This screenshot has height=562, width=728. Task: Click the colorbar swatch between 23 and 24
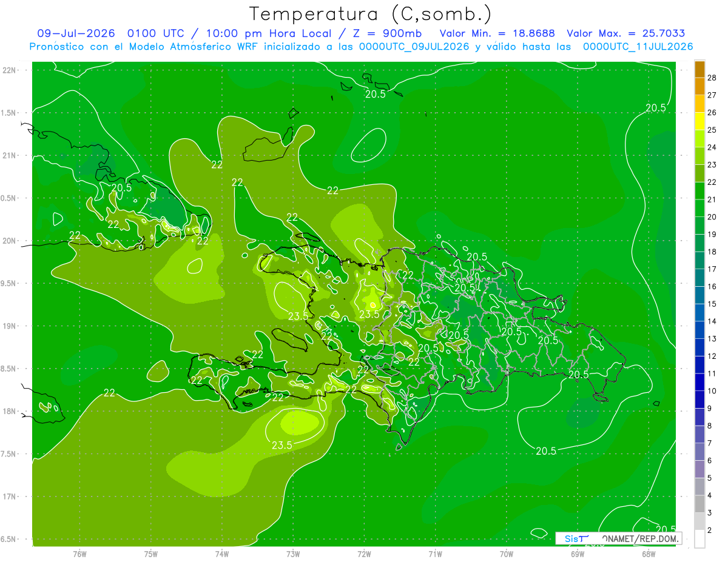pyautogui.click(x=699, y=156)
